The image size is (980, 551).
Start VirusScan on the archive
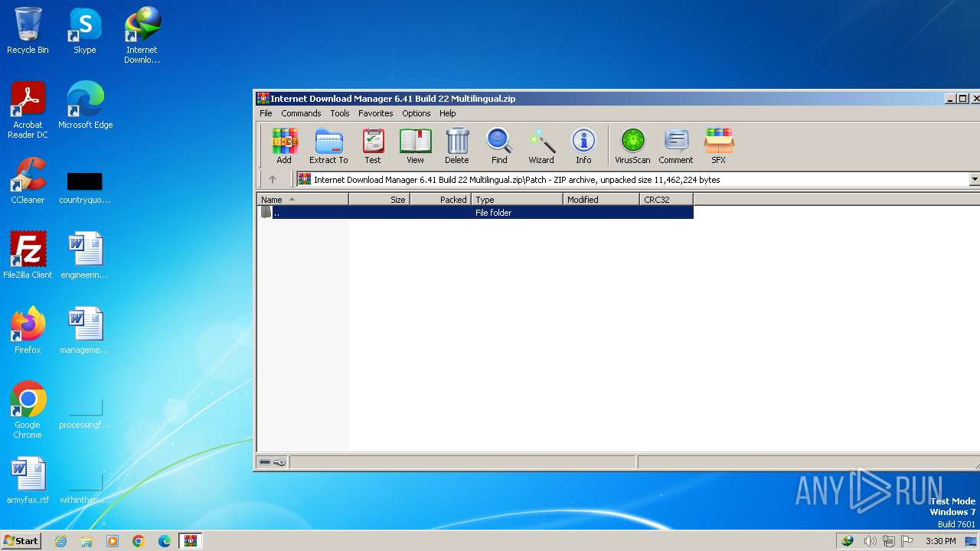tap(632, 145)
